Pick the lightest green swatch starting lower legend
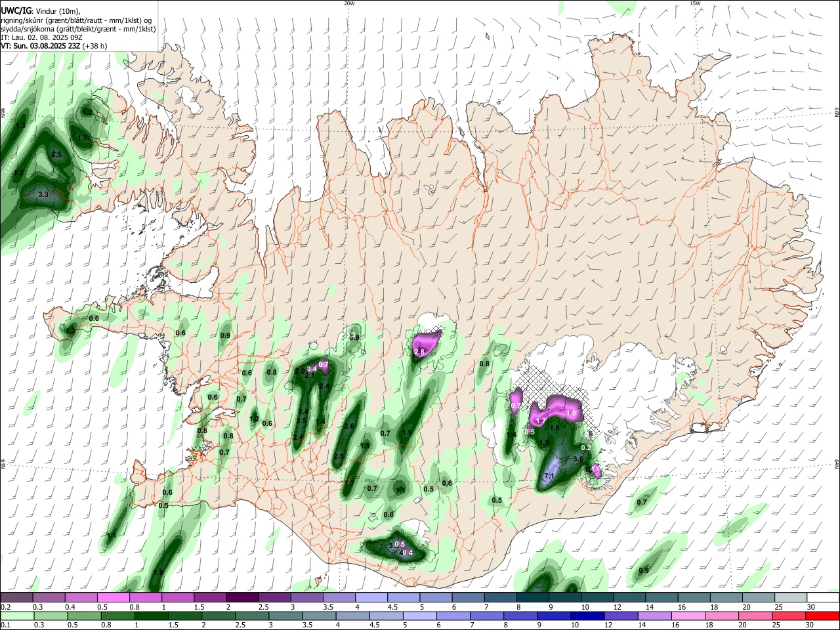 pos(18,616)
